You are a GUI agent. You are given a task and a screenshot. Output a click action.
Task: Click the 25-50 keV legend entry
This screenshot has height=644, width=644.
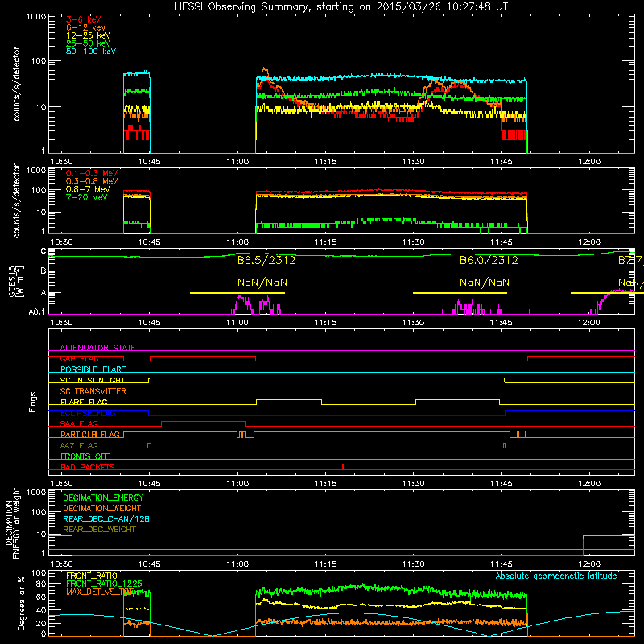(89, 43)
